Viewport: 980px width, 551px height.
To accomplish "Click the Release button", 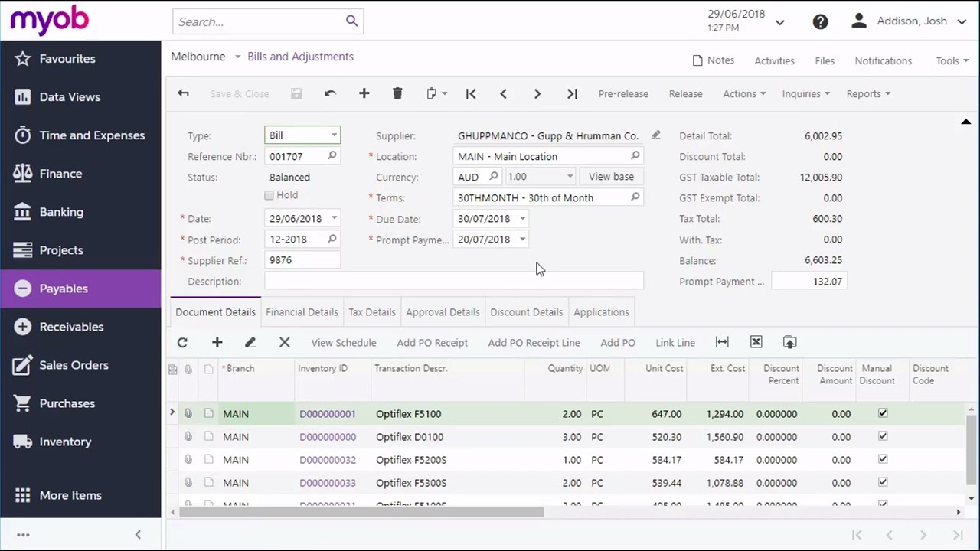I will click(685, 93).
